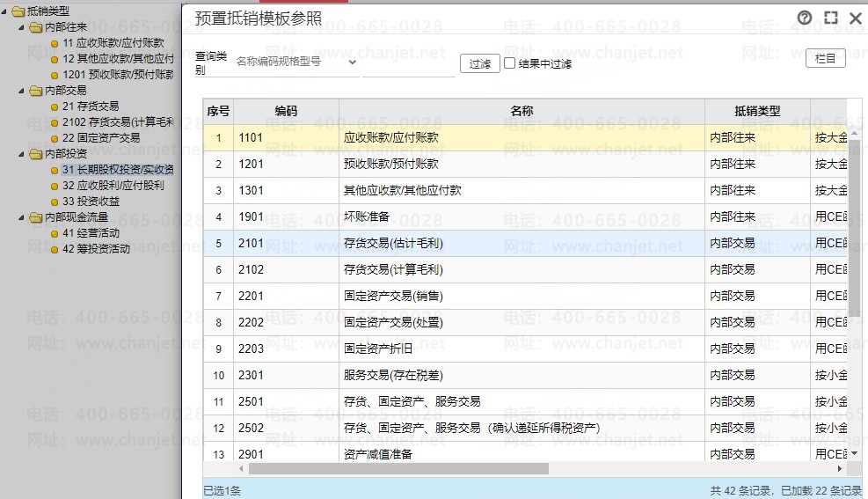Click the vertical scrollbar up arrow
Screen dimensions: 868x499
pos(855,133)
